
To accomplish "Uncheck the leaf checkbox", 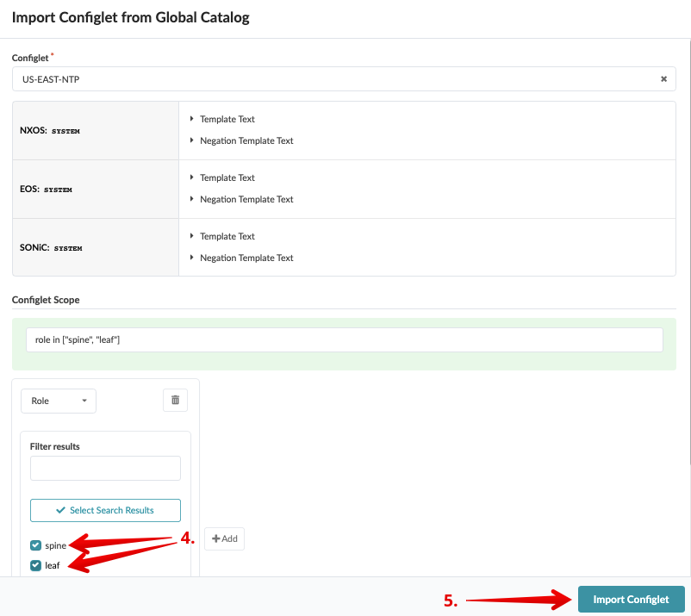I will [x=34, y=565].
